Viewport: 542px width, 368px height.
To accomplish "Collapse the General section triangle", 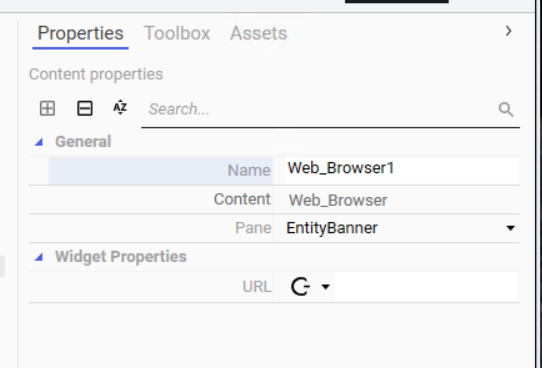I will pyautogui.click(x=39, y=142).
